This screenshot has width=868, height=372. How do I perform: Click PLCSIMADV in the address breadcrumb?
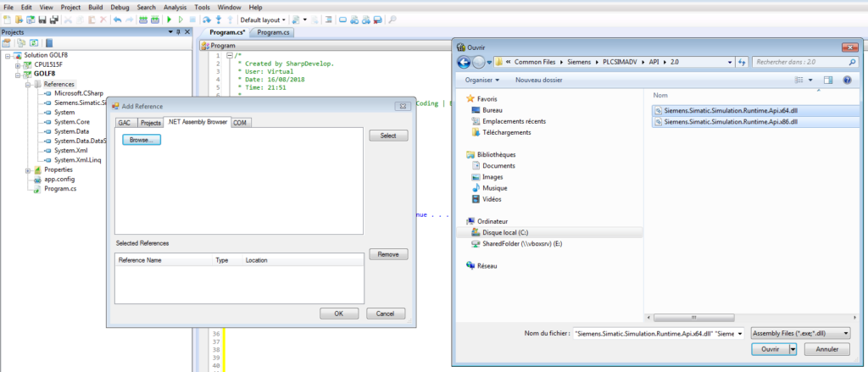coord(621,62)
